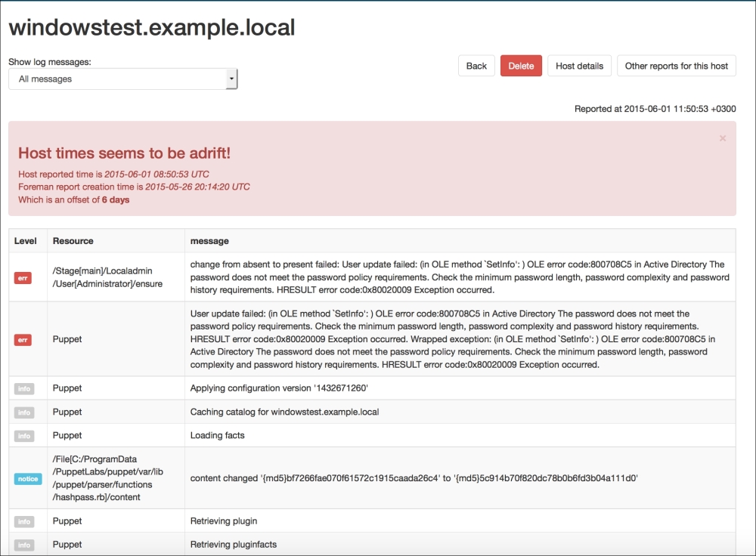Click the 'info' badge for Retrieving plugin
The height and width of the screenshot is (556, 756).
(24, 521)
